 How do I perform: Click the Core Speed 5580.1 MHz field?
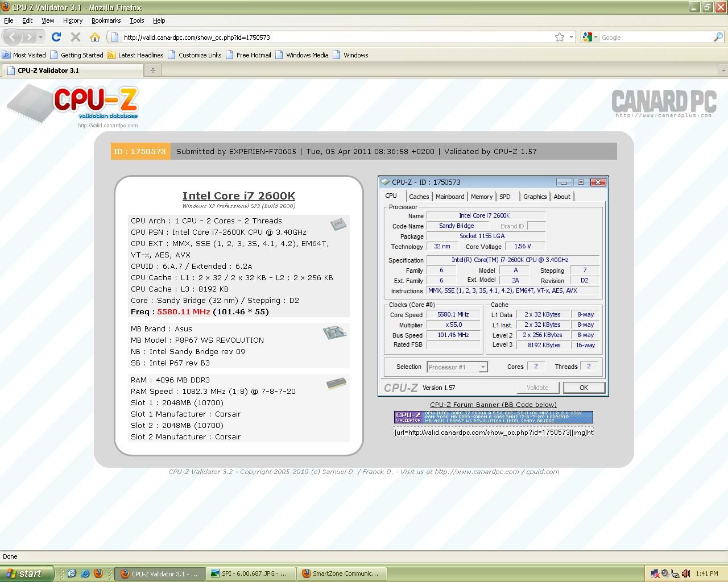453,314
